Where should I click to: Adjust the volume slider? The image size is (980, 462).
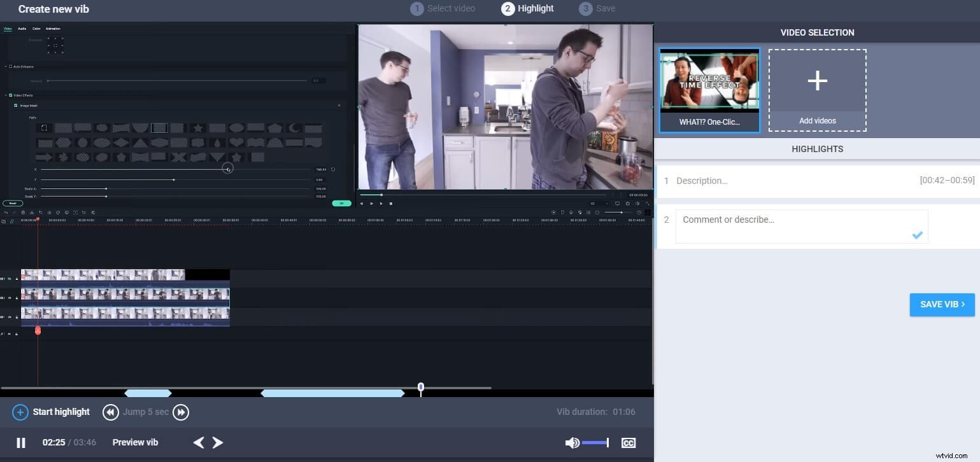coord(595,442)
